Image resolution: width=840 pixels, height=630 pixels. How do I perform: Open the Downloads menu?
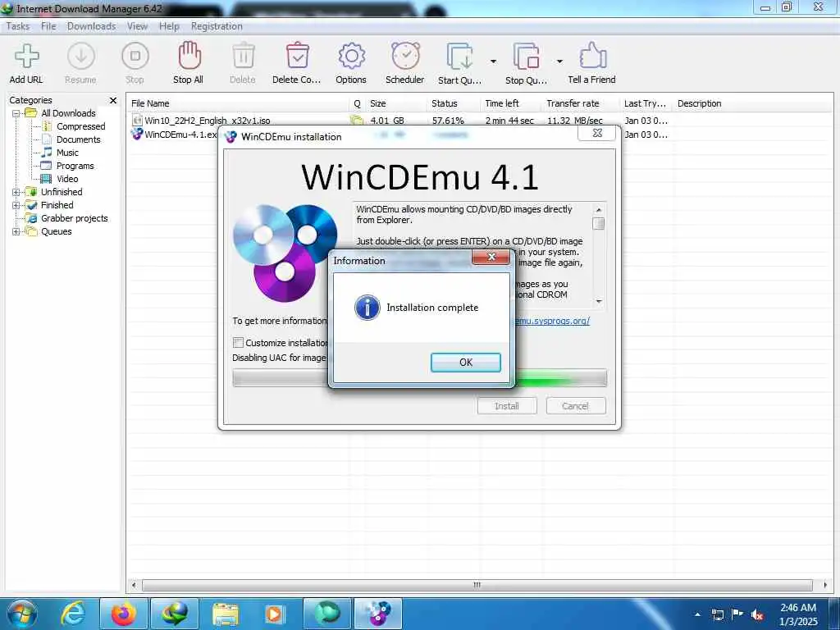point(92,26)
